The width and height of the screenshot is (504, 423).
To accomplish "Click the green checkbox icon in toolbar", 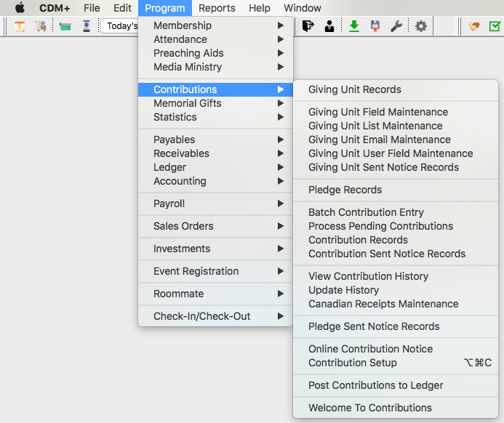I will click(x=495, y=26).
